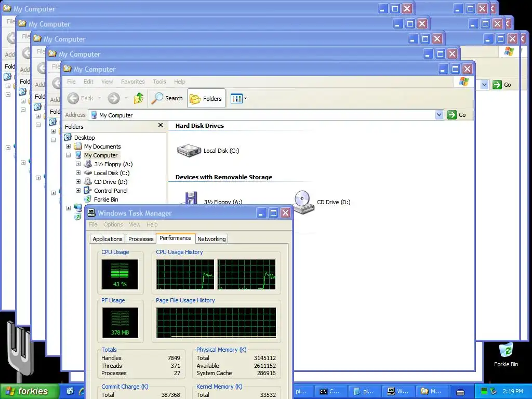Viewport: 532px width, 399px height.
Task: Open the Favorites menu
Action: point(132,82)
